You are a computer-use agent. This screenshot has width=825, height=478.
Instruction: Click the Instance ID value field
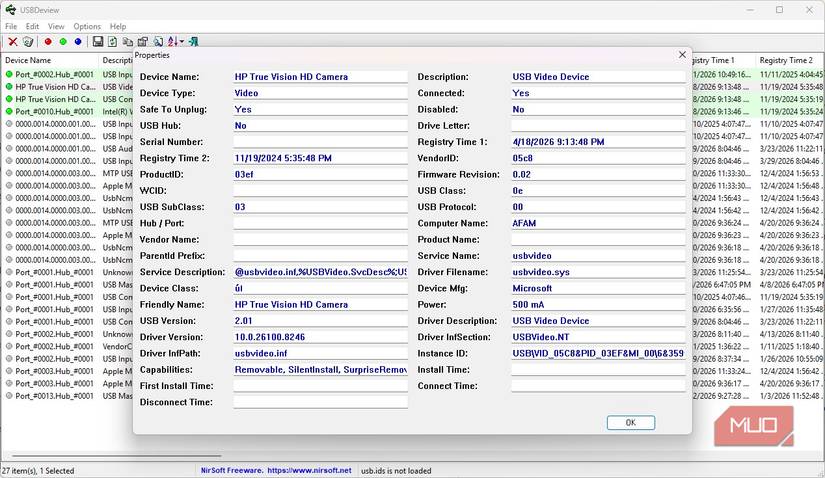pyautogui.click(x=598, y=353)
